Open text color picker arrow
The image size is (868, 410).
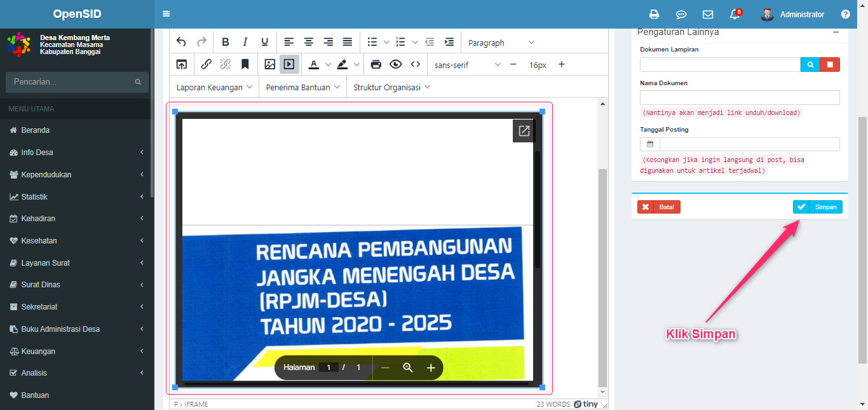click(x=328, y=64)
